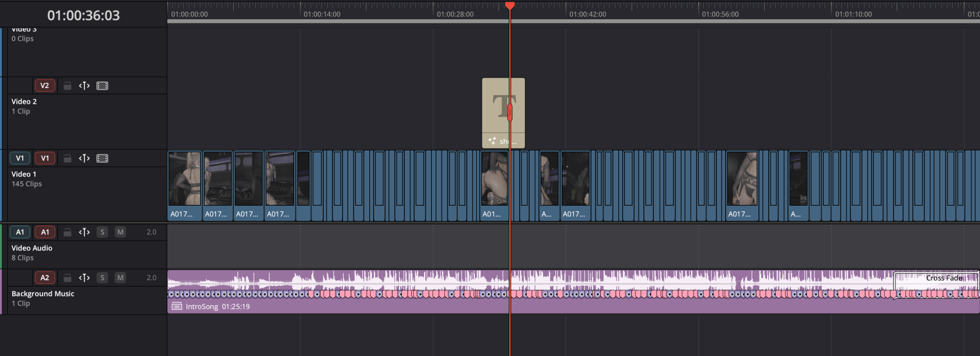
Task: Solo the Video Audio track
Action: coord(103,232)
